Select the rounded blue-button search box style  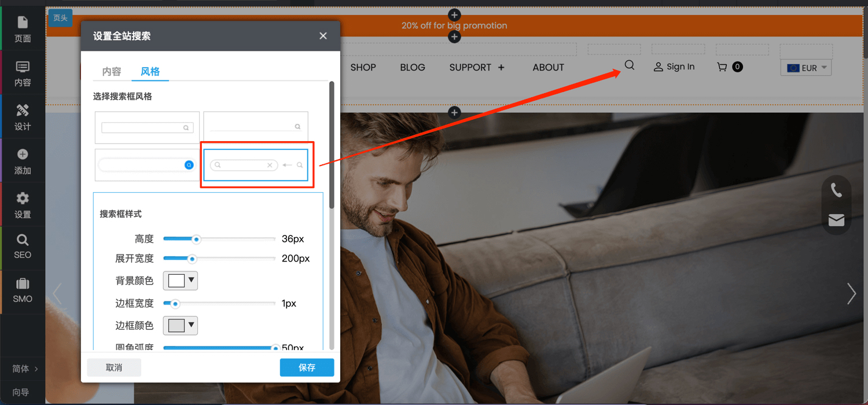[x=147, y=165]
